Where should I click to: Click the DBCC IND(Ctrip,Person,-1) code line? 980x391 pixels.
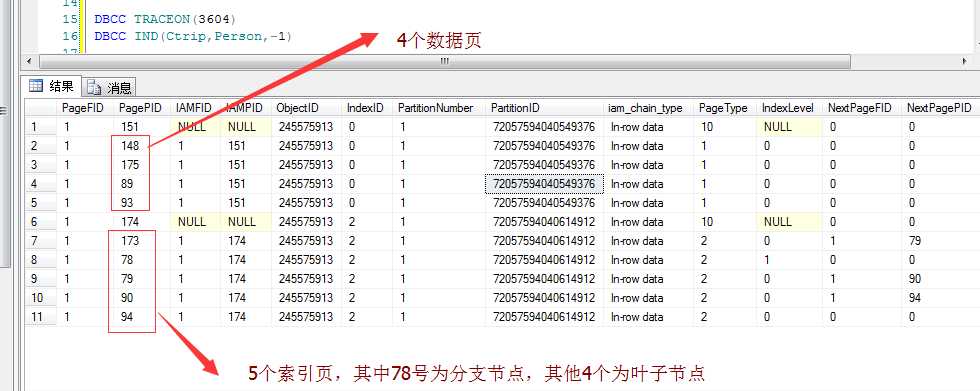pos(193,36)
